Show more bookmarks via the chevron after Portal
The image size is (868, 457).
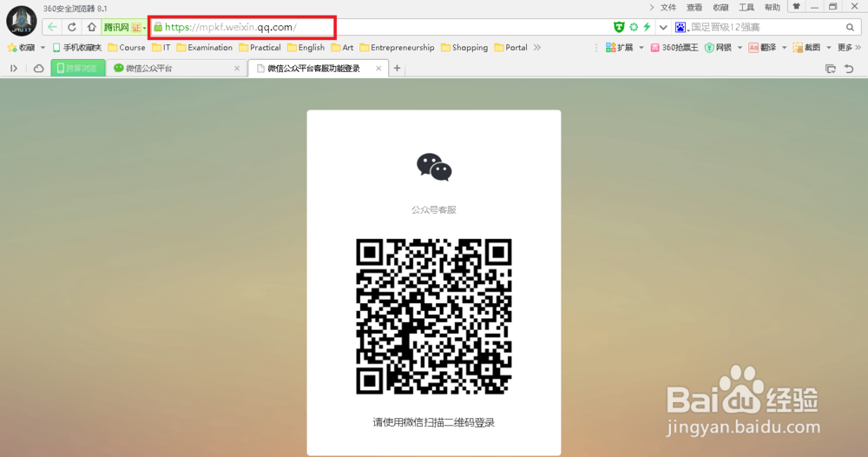coord(537,48)
